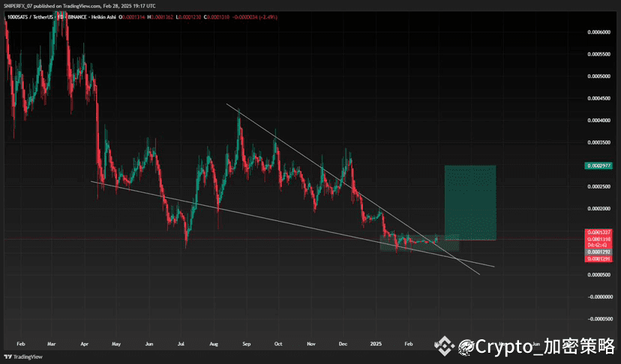The height and width of the screenshot is (364, 621).
Task: Click the 'BINANCE' exchange label
Action: tap(77, 17)
